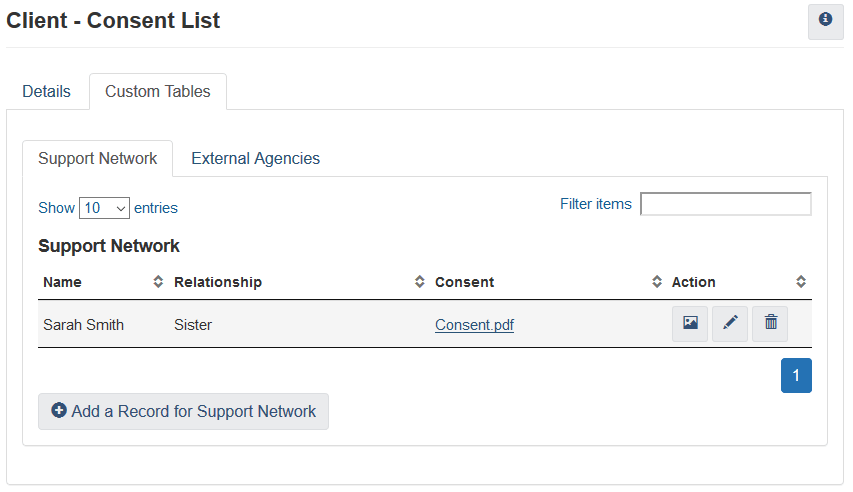This screenshot has width=853, height=492.
Task: Click Add a Record for Support Network
Action: pyautogui.click(x=183, y=411)
